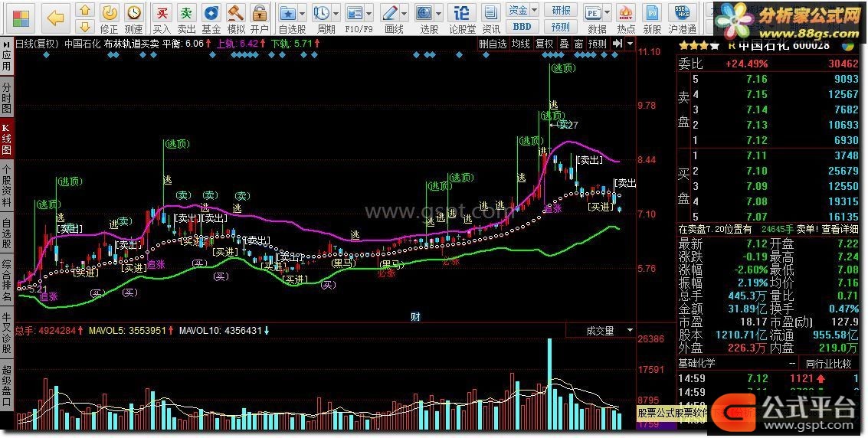Screen dimensions: 868x438
Task: Open the F10/F9 info icon
Action: [x=355, y=13]
